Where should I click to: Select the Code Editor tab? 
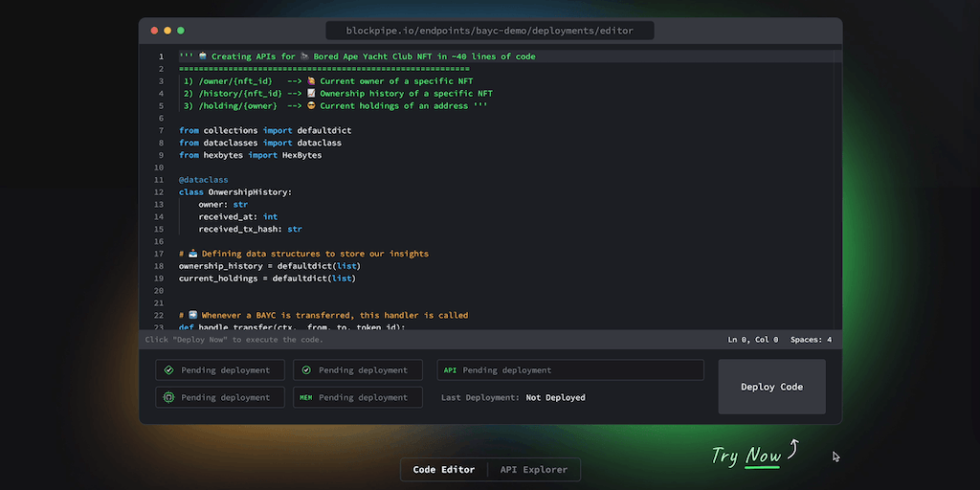[x=443, y=470]
